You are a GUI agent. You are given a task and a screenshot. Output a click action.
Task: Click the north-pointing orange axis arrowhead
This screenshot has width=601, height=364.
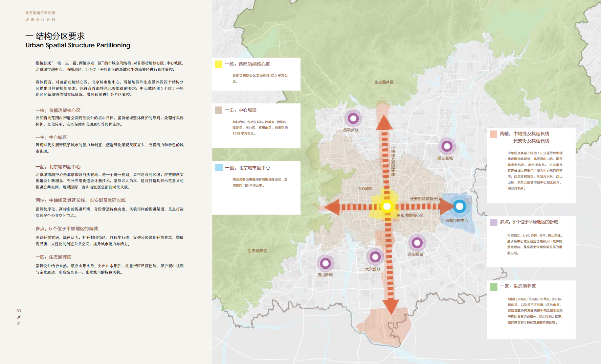tap(384, 123)
